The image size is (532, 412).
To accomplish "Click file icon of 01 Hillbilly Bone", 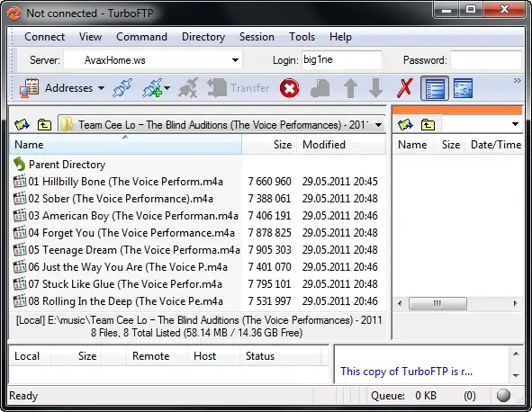I will pos(20,182).
